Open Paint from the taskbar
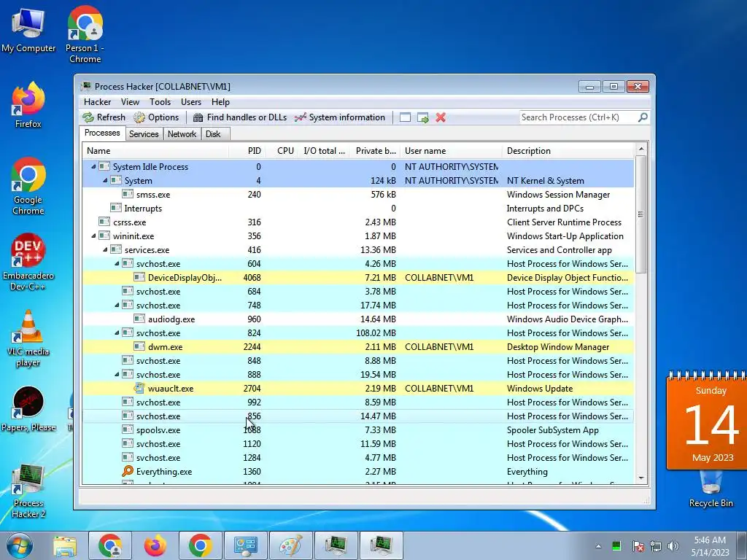747x560 pixels. [290, 545]
